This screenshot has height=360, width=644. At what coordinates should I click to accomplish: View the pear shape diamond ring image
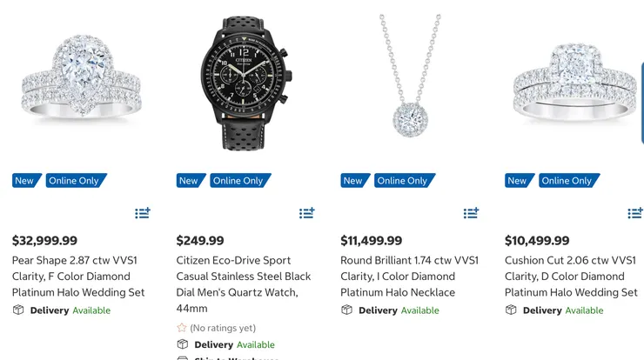(x=80, y=81)
